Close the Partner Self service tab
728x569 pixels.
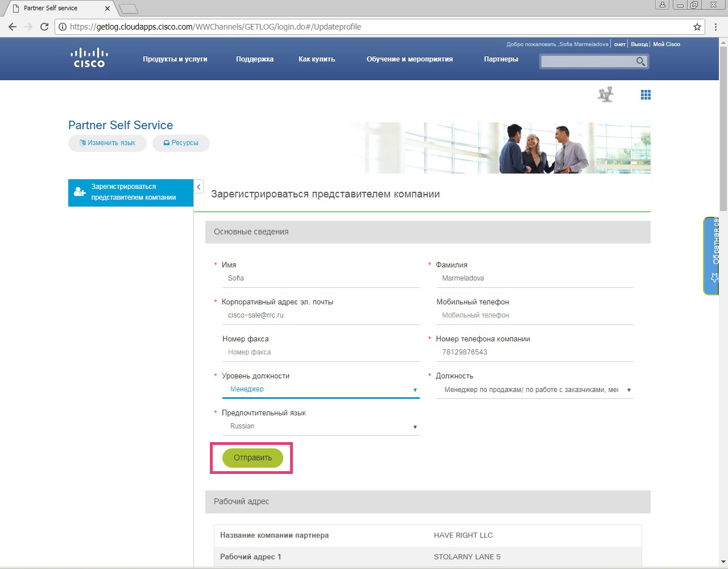(x=107, y=9)
